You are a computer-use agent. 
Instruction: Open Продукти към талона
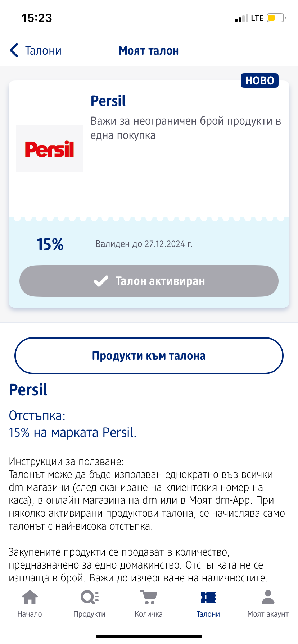click(149, 356)
